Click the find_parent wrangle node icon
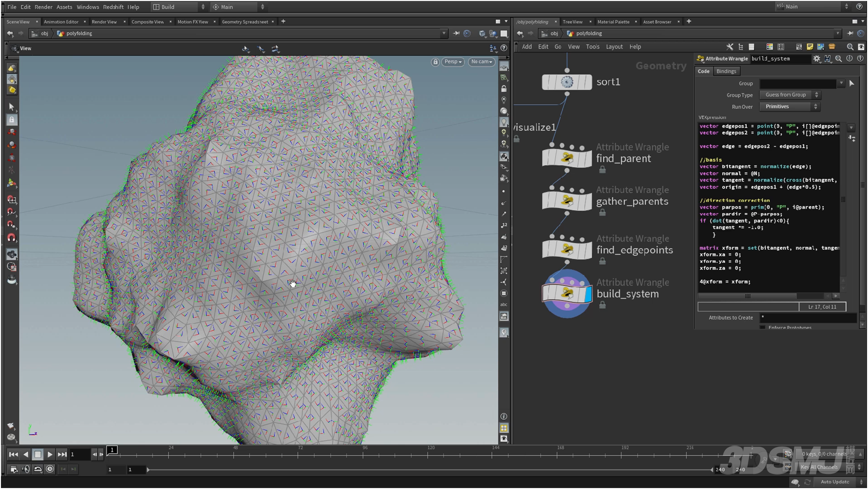This screenshot has width=868, height=489. (567, 157)
